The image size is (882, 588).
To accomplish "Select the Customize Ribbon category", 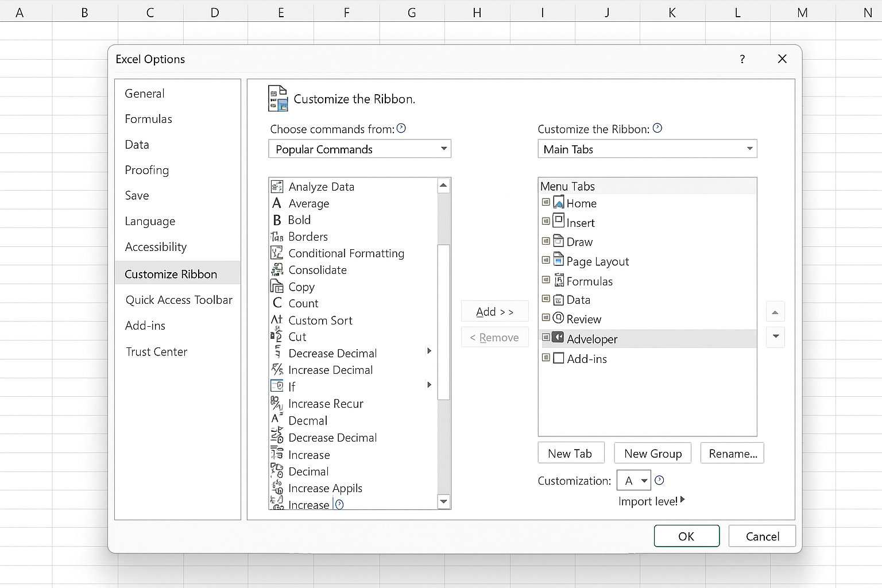I will pos(177,274).
